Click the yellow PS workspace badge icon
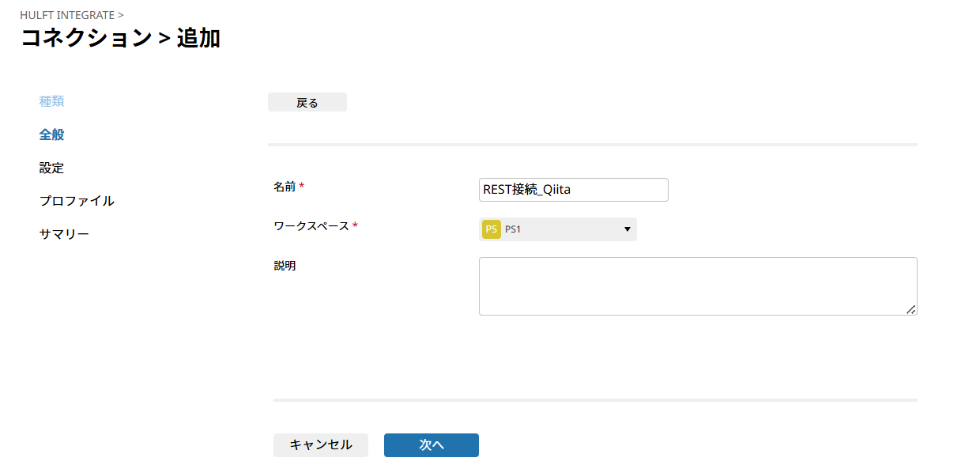This screenshot has width=980, height=469. click(x=492, y=229)
